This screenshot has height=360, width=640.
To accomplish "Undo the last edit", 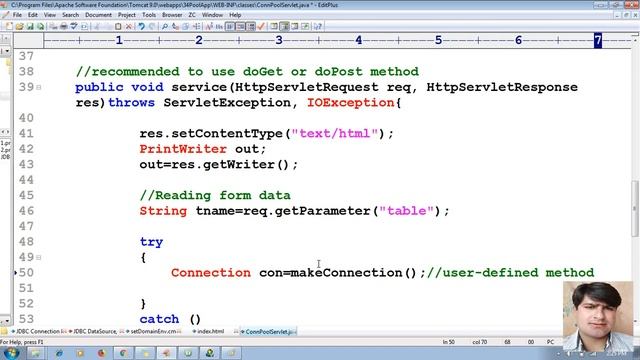I will point(141,26).
